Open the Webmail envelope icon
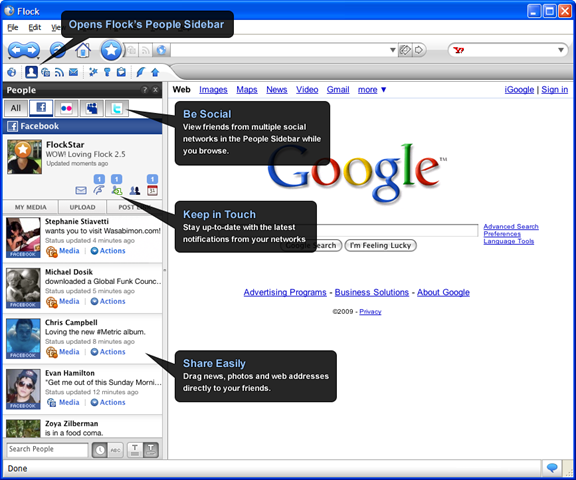The width and height of the screenshot is (576, 480). point(73,72)
